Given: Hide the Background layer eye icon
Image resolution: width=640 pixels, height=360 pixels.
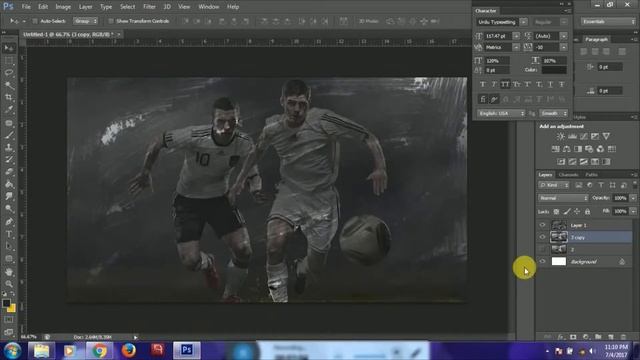Looking at the screenshot, I should point(542,261).
